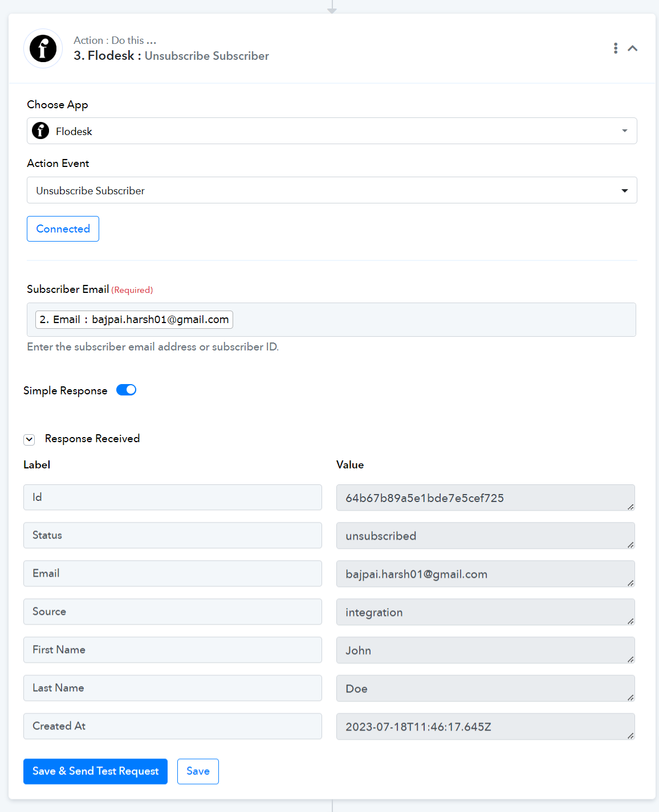Click the Connected button

[63, 228]
